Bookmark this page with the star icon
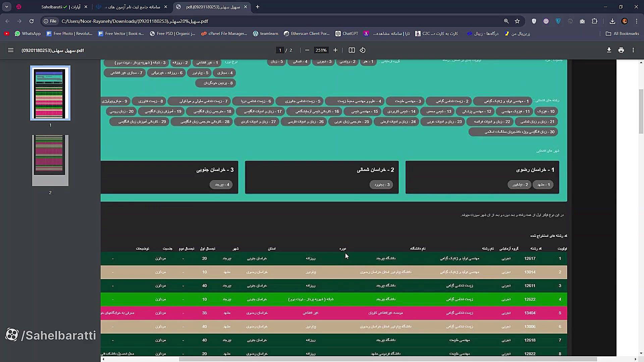 517,21
